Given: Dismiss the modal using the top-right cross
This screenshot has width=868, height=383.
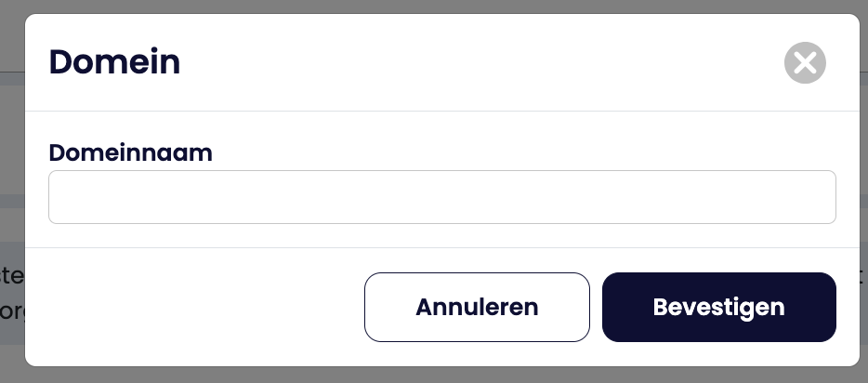Looking at the screenshot, I should tap(805, 63).
